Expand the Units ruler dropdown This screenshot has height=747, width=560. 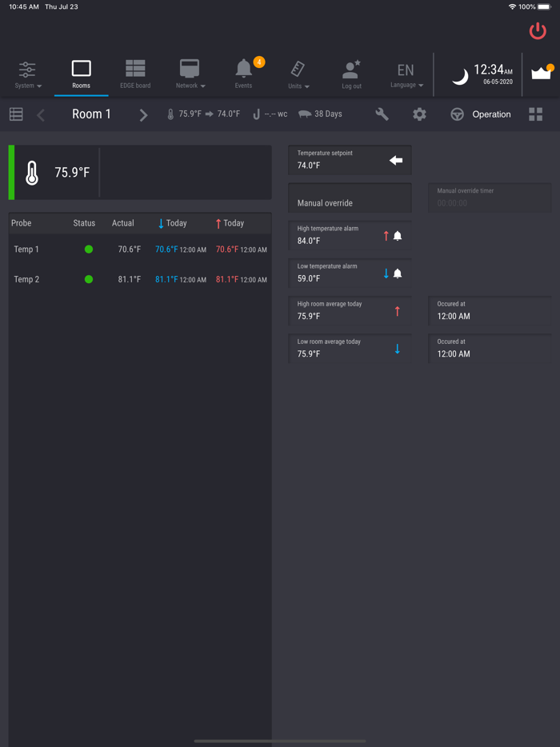click(x=299, y=75)
